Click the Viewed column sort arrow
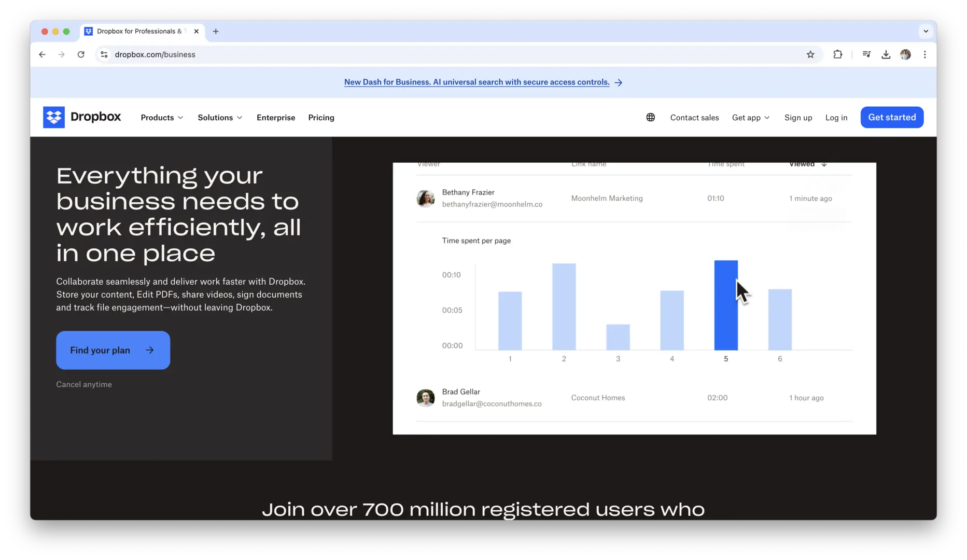Image resolution: width=967 pixels, height=560 pixels. (x=824, y=164)
